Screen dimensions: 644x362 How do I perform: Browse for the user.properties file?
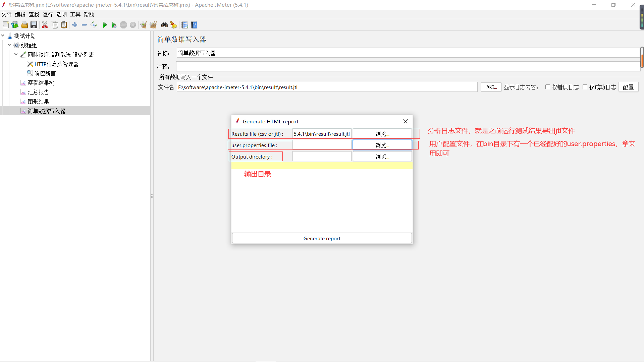(382, 145)
